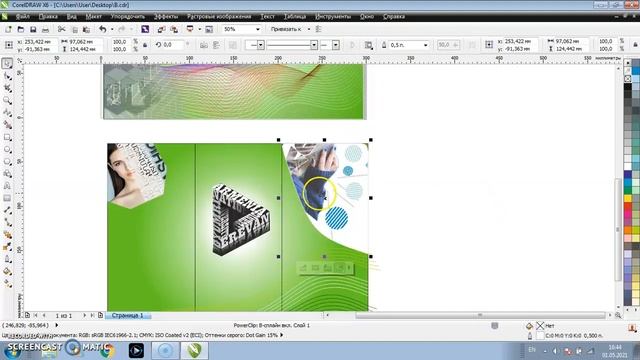640x360 pixels.
Task: Open the line style dropdown
Action: [313, 45]
